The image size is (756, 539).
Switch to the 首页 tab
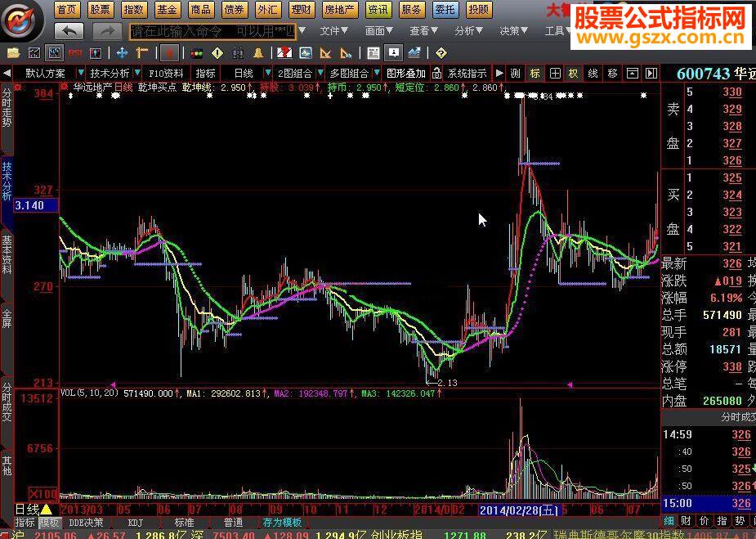pos(67,9)
